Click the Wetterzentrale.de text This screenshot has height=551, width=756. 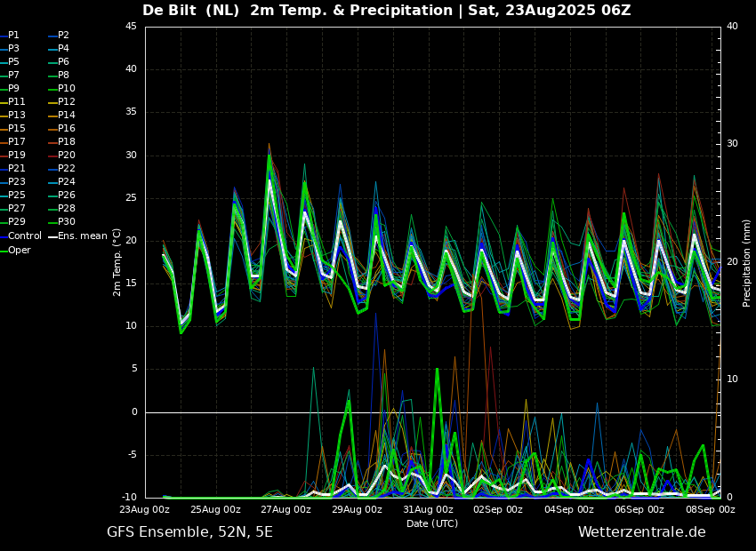point(641,532)
